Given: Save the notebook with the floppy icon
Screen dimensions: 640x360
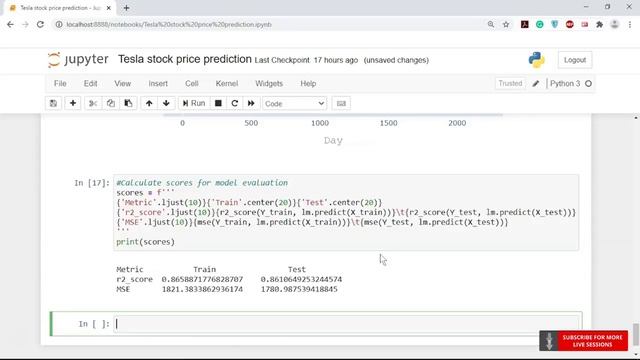Looking at the screenshot, I should pos(53,103).
